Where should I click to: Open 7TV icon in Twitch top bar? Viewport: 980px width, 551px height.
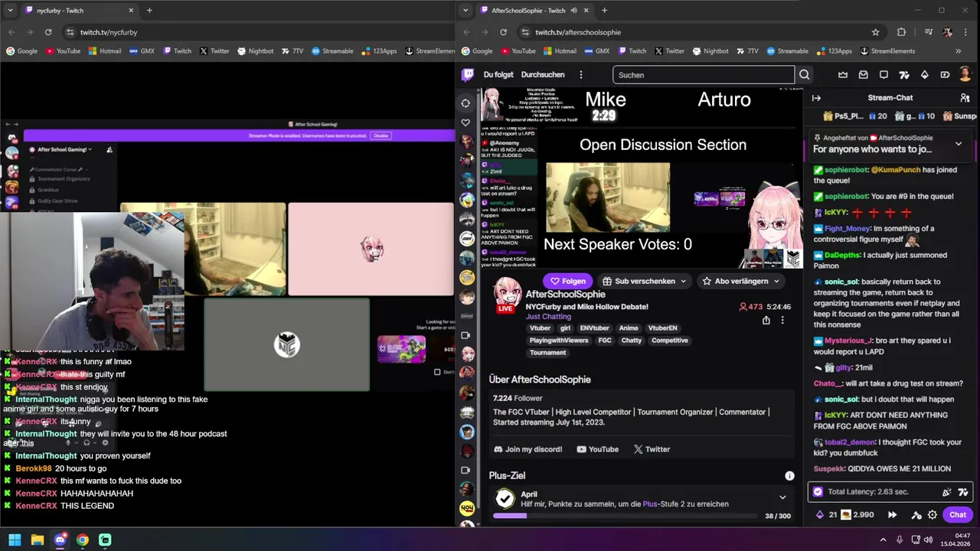tap(904, 75)
